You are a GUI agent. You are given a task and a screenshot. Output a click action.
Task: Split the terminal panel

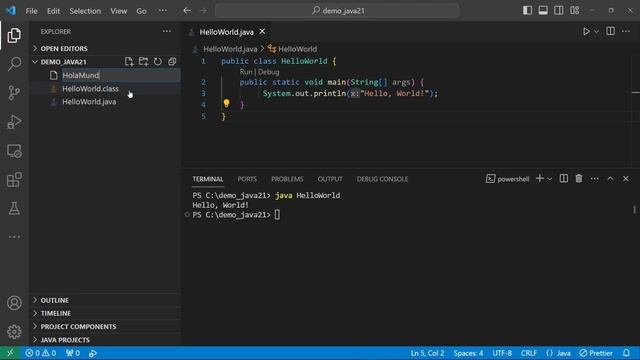click(x=564, y=179)
